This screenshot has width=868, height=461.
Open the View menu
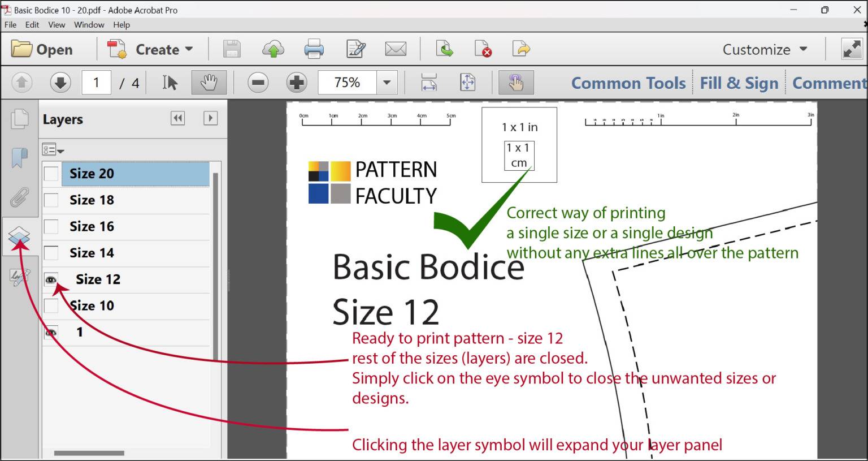[x=57, y=25]
